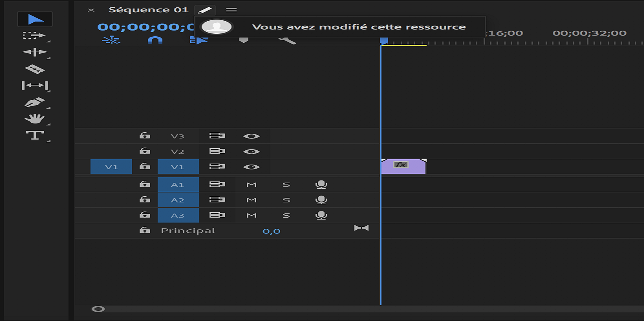Switch to the Séquence 01 tab

(x=149, y=10)
